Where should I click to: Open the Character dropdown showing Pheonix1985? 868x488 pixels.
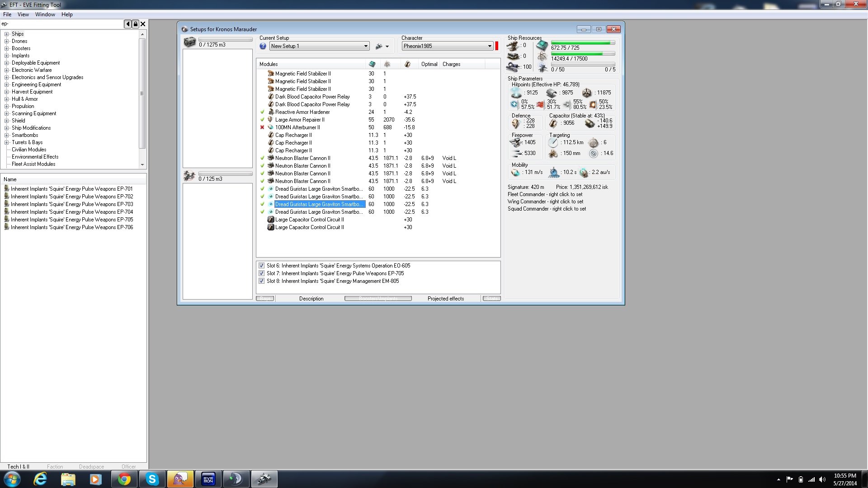pyautogui.click(x=489, y=46)
